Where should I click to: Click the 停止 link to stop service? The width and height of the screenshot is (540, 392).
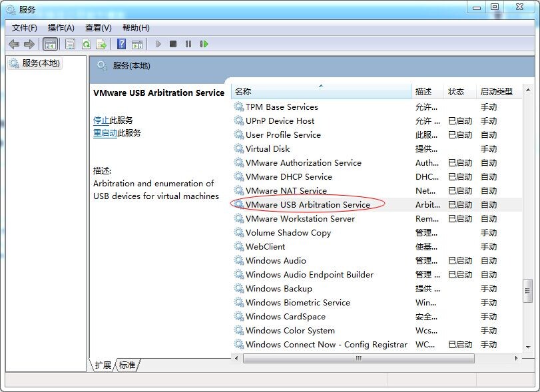pyautogui.click(x=101, y=120)
